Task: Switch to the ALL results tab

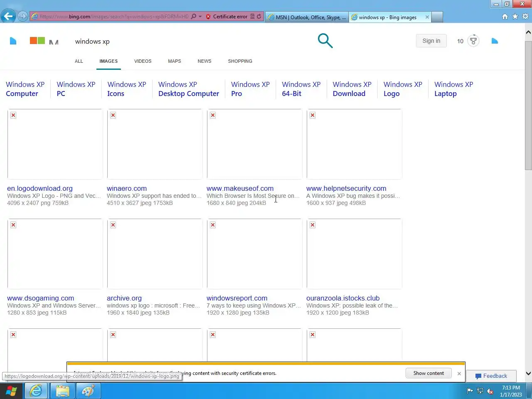Action: (79, 61)
